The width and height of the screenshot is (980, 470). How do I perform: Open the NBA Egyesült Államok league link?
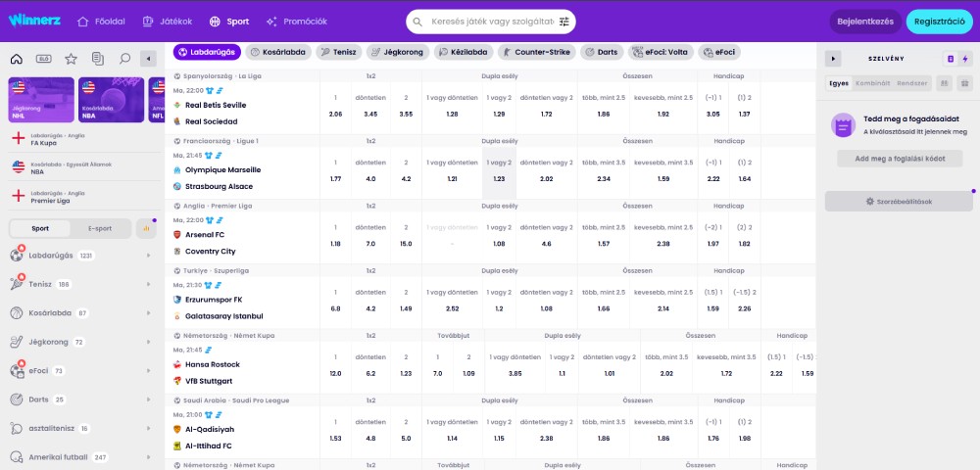pyautogui.click(x=84, y=167)
